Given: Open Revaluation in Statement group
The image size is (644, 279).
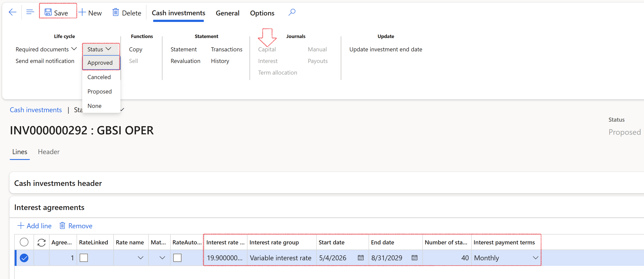Looking at the screenshot, I should point(185,61).
